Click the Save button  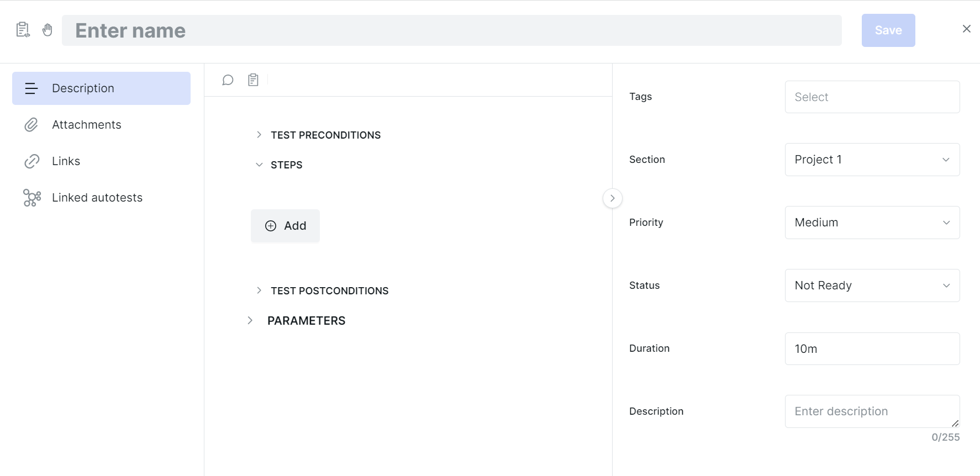click(888, 30)
